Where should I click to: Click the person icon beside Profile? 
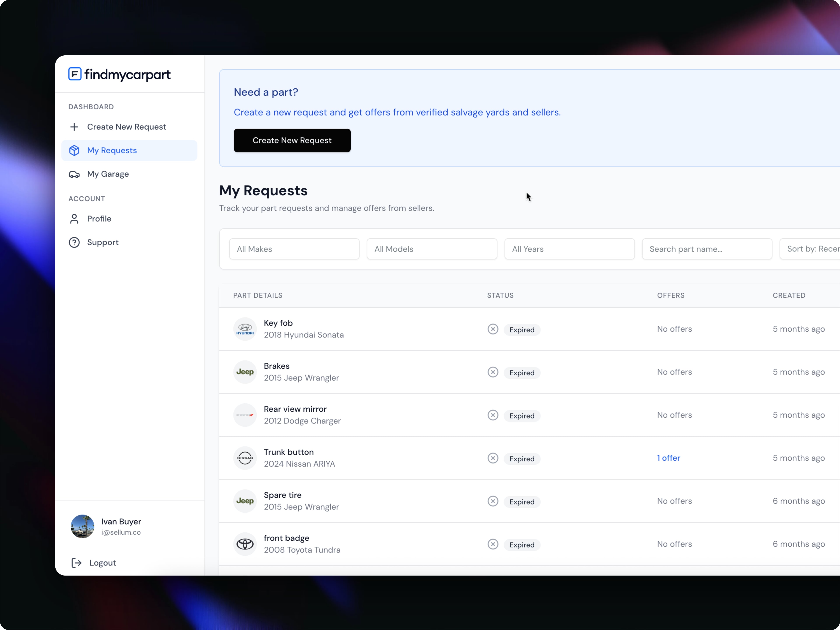tap(74, 219)
